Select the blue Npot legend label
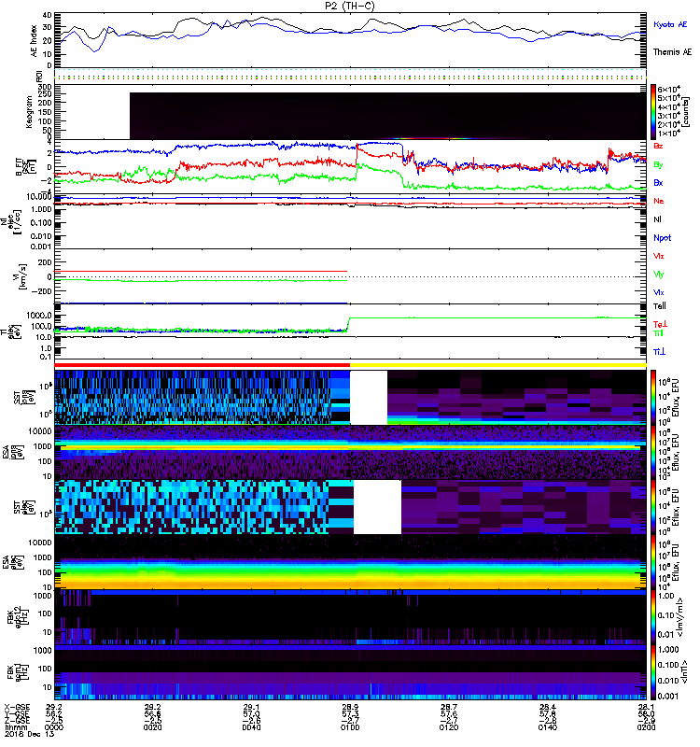This screenshot has width=700, height=747. pos(663,238)
